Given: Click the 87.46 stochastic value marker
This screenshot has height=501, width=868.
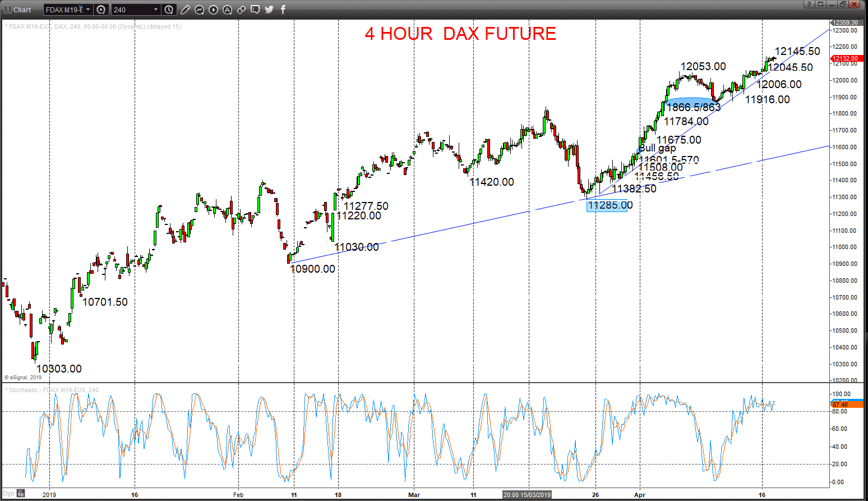Looking at the screenshot, I should pyautogui.click(x=840, y=405).
